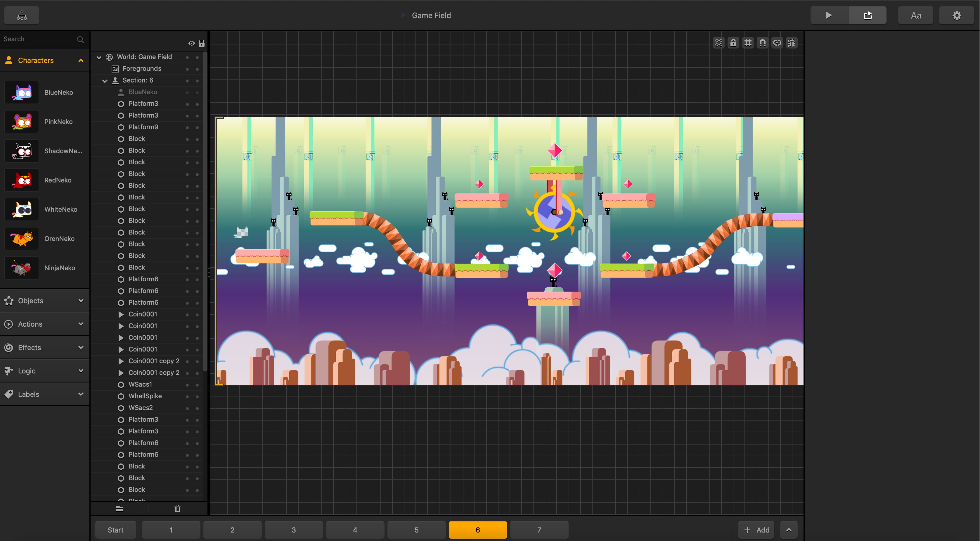Viewport: 980px width, 541px height.
Task: Enable magnet snapping icon
Action: 762,43
